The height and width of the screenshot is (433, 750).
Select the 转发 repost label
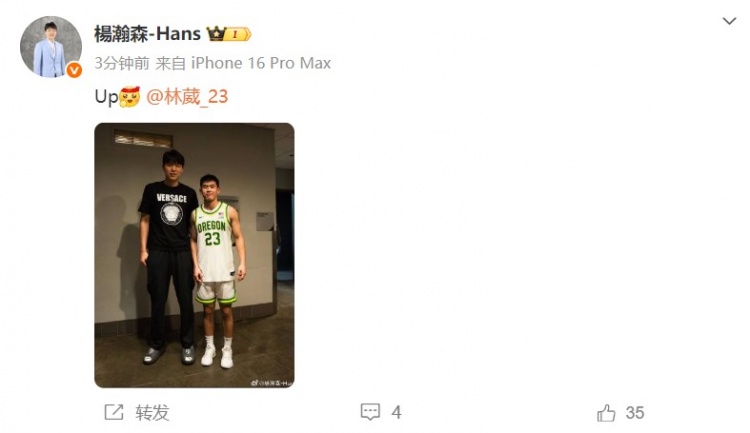coord(153,412)
